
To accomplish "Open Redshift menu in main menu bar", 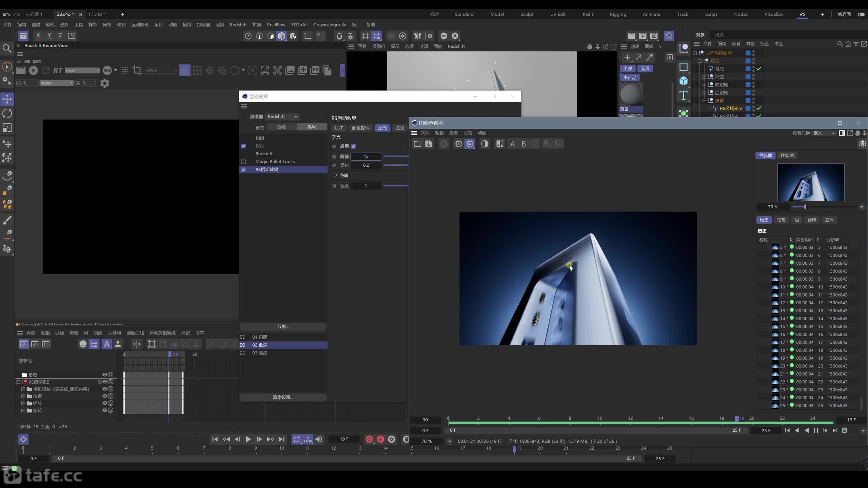I will (x=238, y=24).
